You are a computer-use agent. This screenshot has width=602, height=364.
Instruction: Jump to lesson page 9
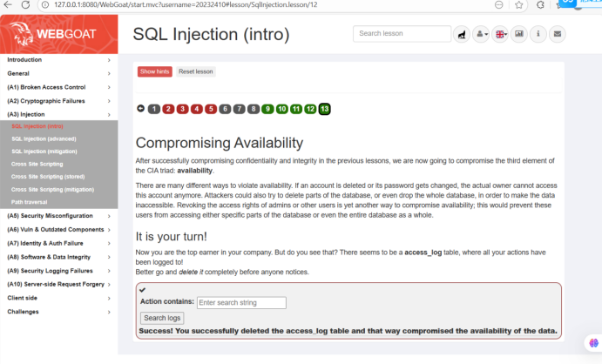coord(267,109)
